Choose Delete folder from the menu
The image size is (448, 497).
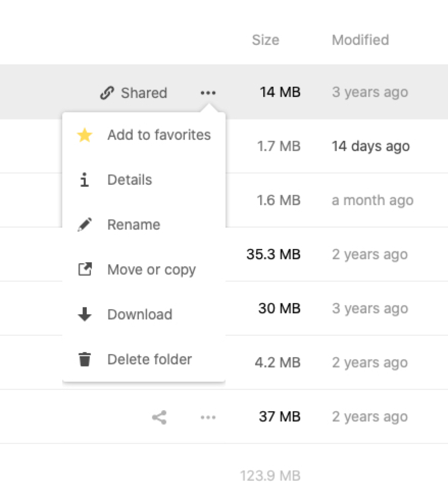pos(150,359)
